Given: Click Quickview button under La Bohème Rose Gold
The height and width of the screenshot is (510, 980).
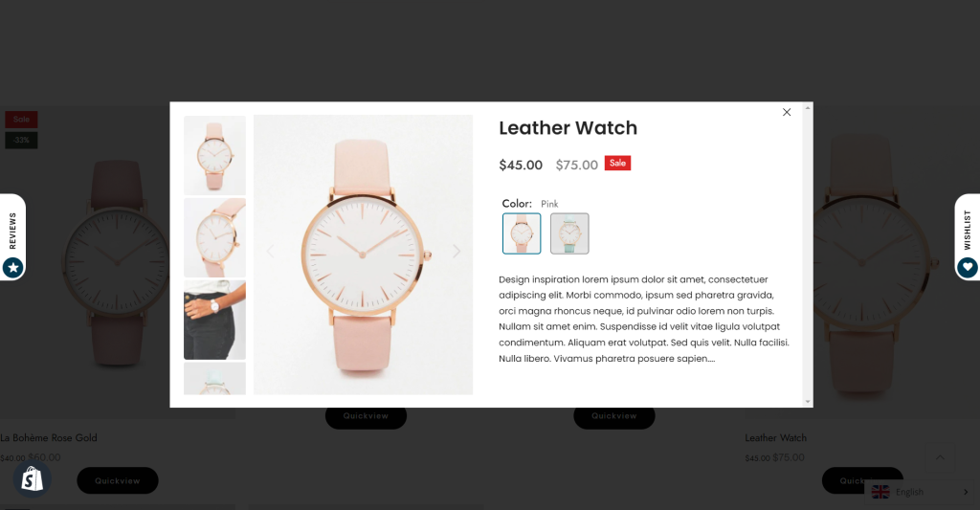Looking at the screenshot, I should (x=118, y=480).
